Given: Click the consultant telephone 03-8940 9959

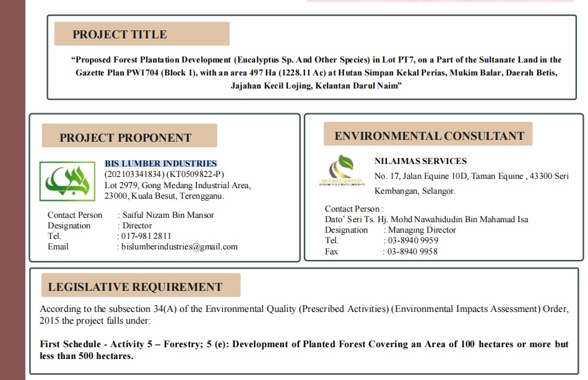Looking at the screenshot, I should click(x=413, y=241).
